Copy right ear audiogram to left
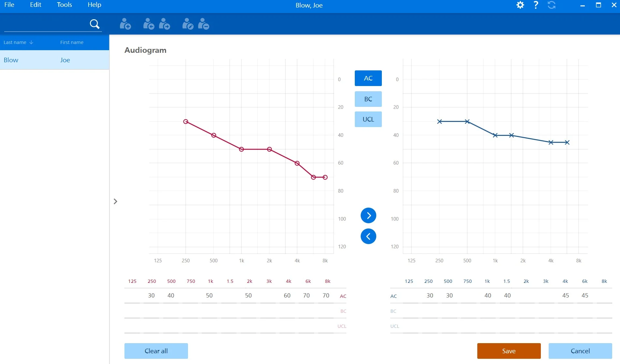The height and width of the screenshot is (364, 620). tap(368, 215)
